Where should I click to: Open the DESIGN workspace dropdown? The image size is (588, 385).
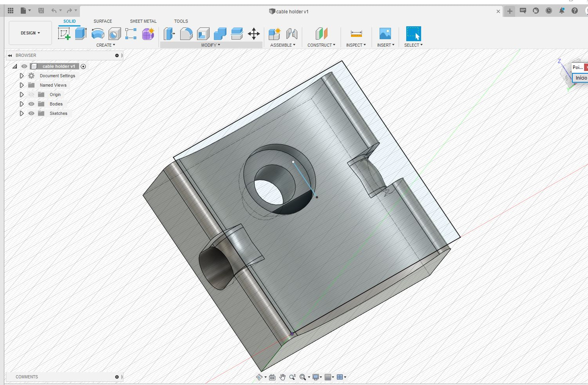(x=30, y=33)
